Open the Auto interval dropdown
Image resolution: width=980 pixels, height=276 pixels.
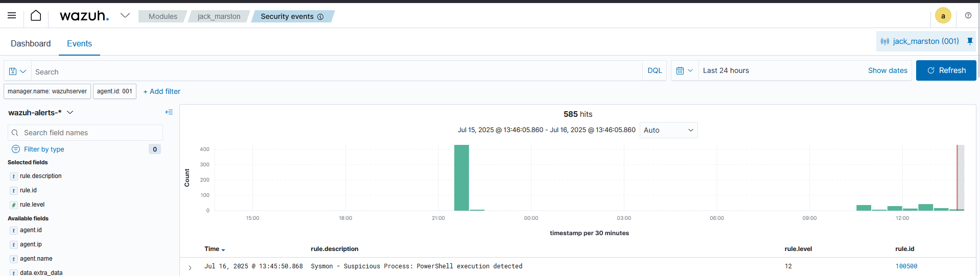(668, 130)
